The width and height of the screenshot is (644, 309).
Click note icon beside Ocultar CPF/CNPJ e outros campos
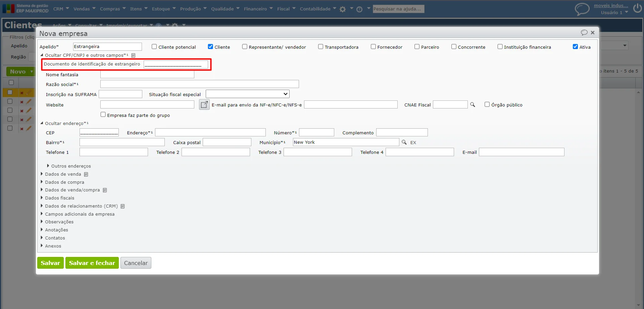133,55
